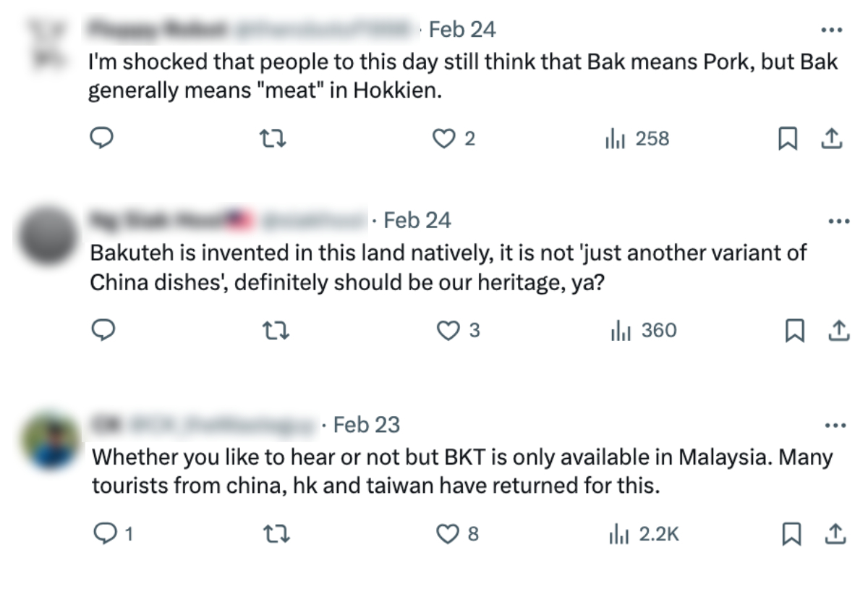The width and height of the screenshot is (868, 592).
Task: Open more options on the BKT Malaysia tweet
Action: 836,426
